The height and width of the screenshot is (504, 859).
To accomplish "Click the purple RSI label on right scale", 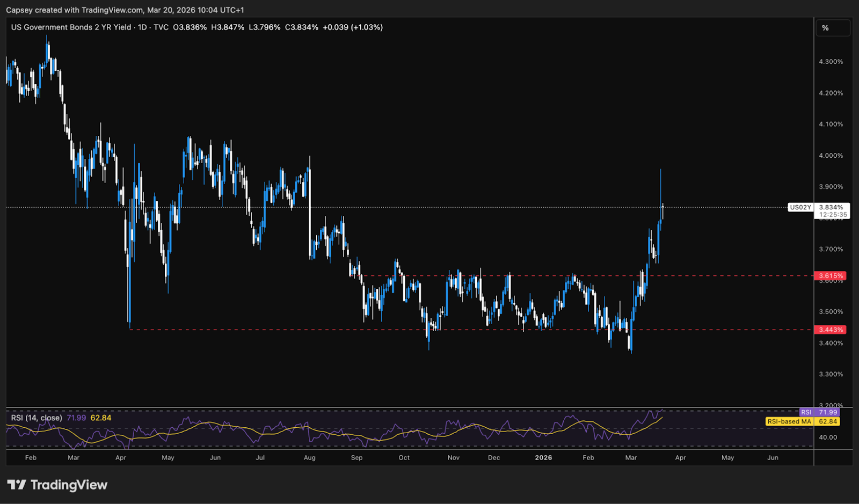I will point(820,412).
